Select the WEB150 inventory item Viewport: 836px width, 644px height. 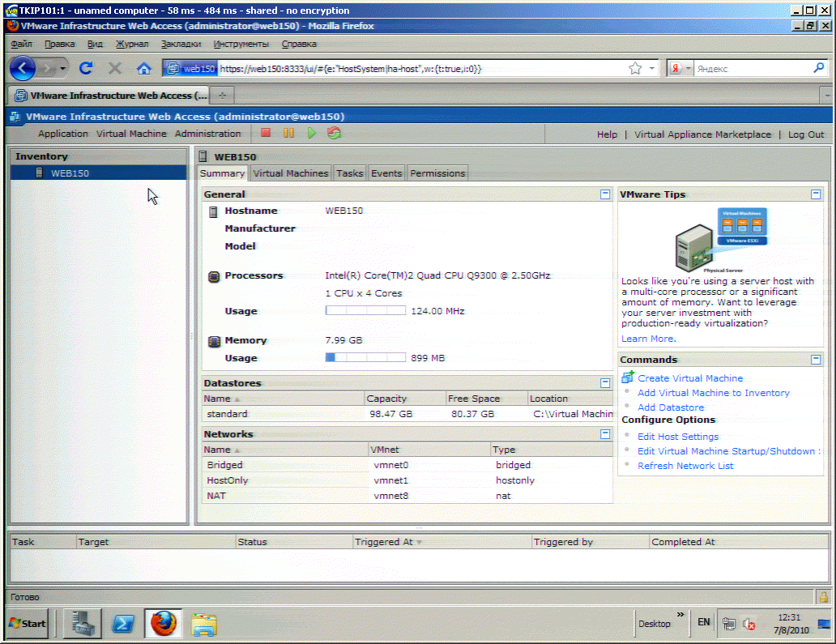pyautogui.click(x=99, y=173)
